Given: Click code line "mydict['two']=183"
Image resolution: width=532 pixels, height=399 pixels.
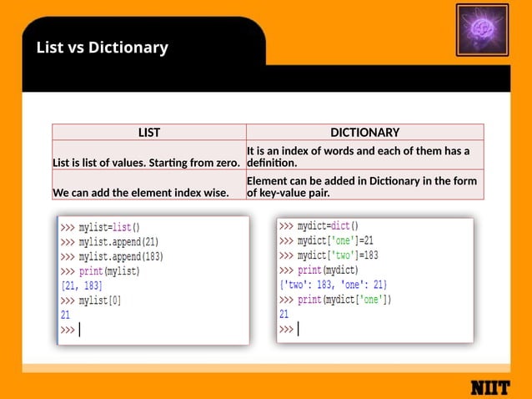Looking at the screenshot, I should pos(329,255).
